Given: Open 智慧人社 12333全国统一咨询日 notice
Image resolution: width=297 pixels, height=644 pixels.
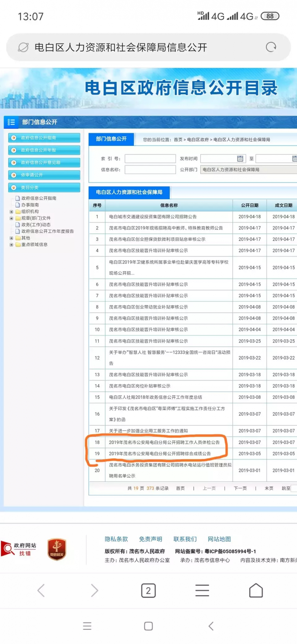Looking at the screenshot, I should point(170,358).
